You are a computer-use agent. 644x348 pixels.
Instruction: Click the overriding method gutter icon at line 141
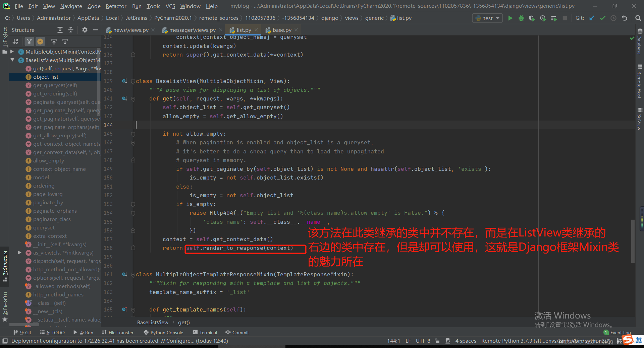pos(124,98)
